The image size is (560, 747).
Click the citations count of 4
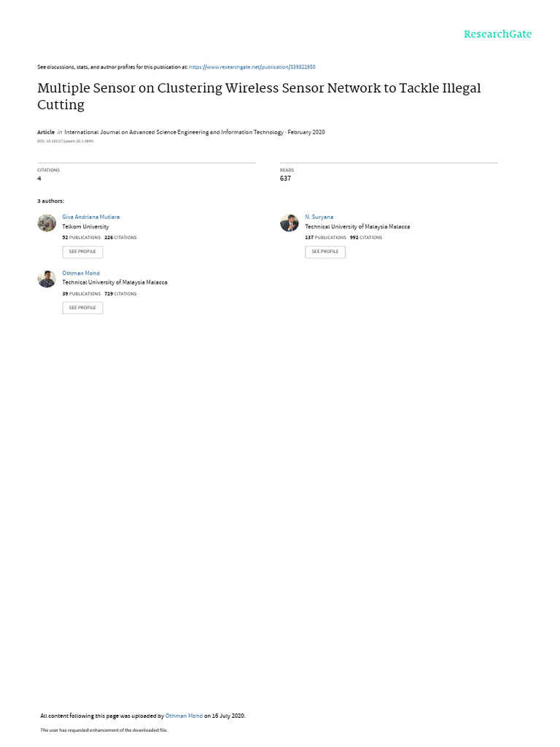[39, 179]
